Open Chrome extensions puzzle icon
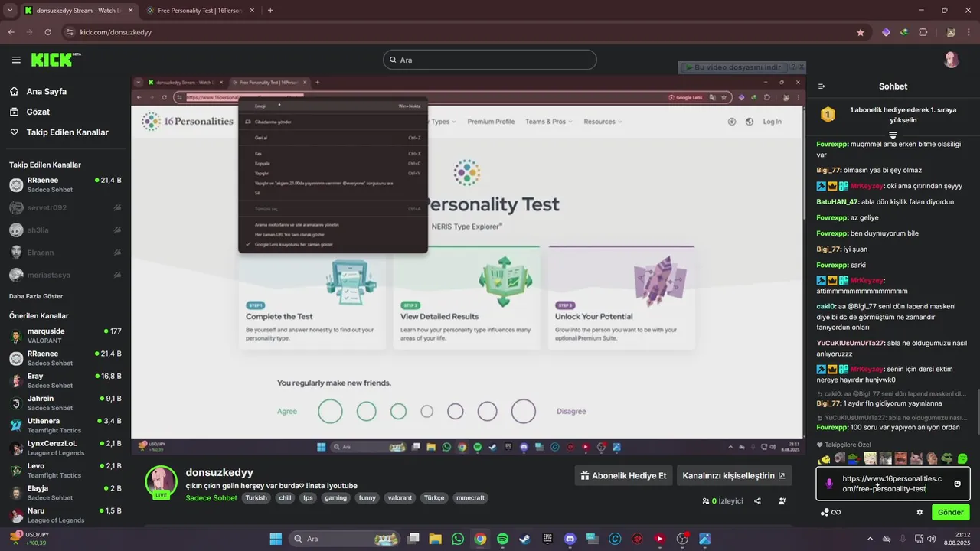This screenshot has width=980, height=551. pyautogui.click(x=923, y=32)
